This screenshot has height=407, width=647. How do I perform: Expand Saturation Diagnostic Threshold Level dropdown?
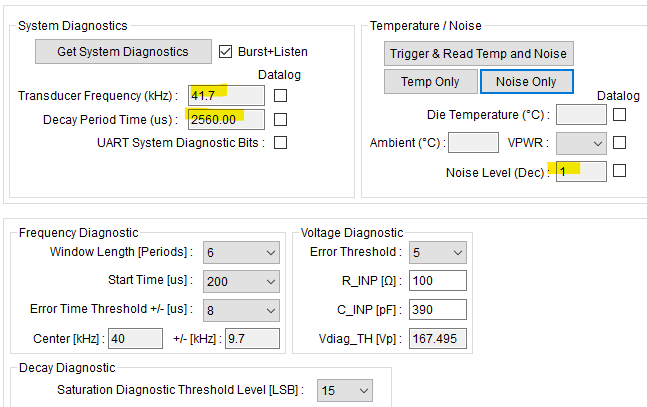pyautogui.click(x=345, y=390)
